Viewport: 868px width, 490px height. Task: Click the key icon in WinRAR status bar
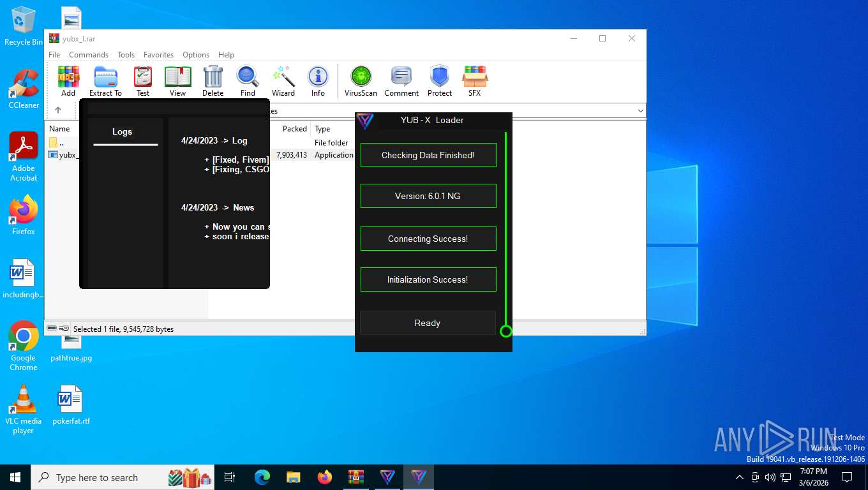pyautogui.click(x=64, y=329)
